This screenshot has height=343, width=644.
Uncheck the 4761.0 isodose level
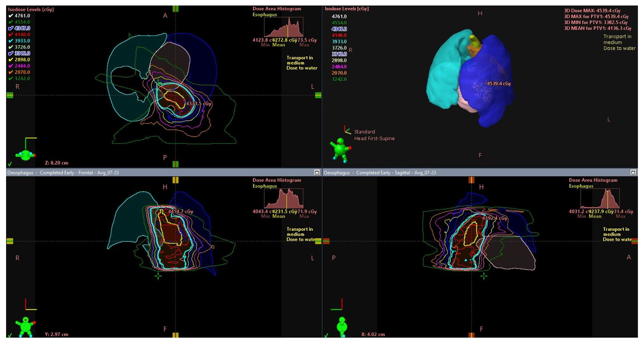click(x=11, y=16)
